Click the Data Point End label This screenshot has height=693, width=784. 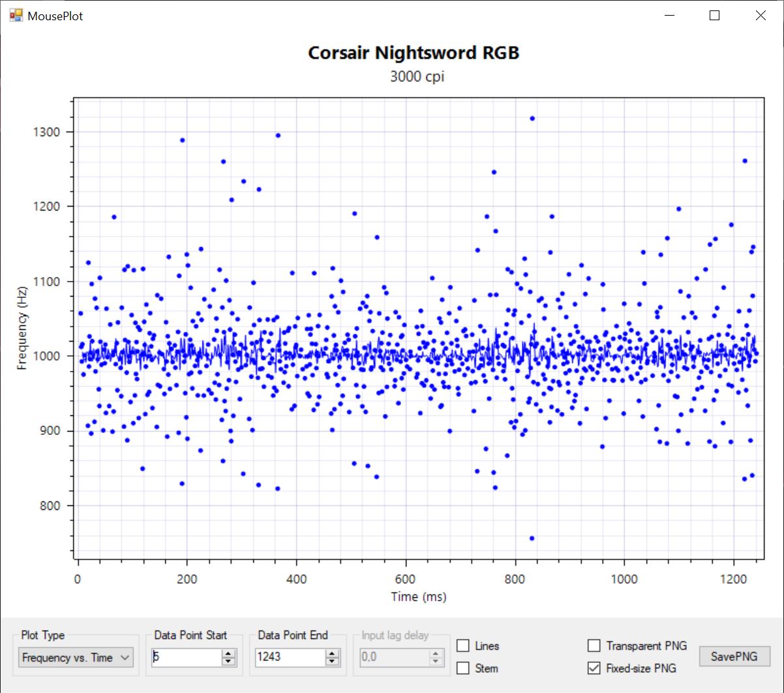[x=293, y=635]
